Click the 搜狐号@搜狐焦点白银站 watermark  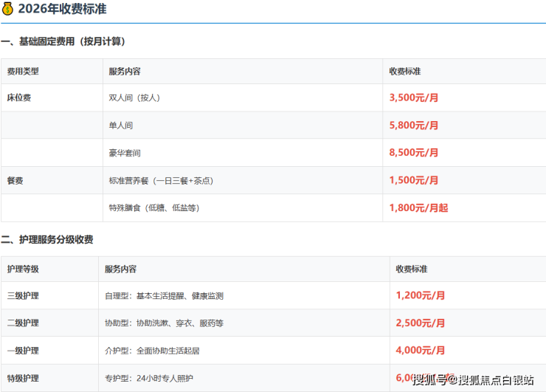[x=472, y=379]
